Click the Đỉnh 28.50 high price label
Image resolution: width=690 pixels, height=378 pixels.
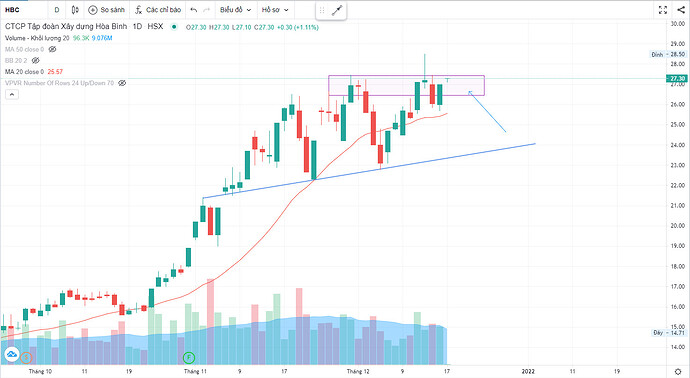click(668, 55)
